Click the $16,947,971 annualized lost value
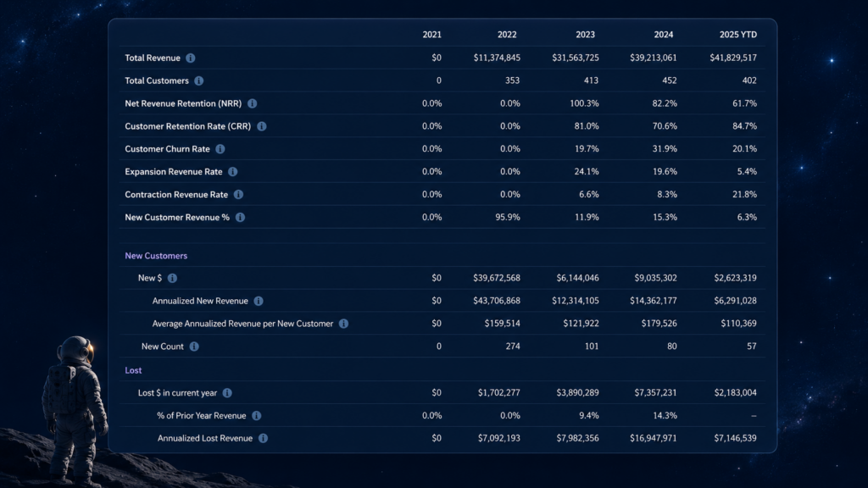868x488 pixels. pos(654,438)
